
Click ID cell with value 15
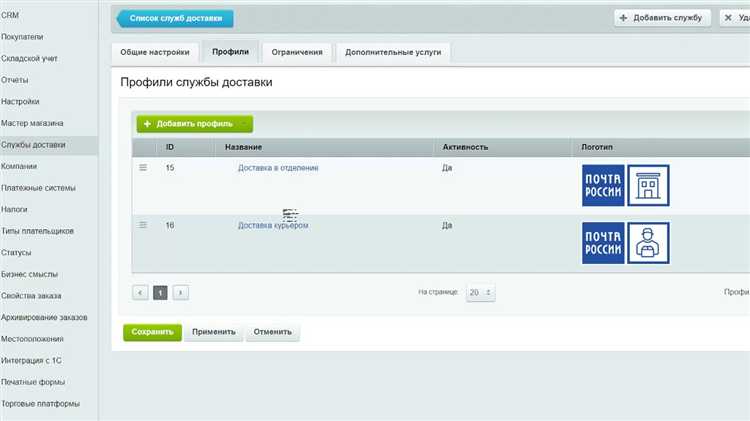click(x=170, y=168)
